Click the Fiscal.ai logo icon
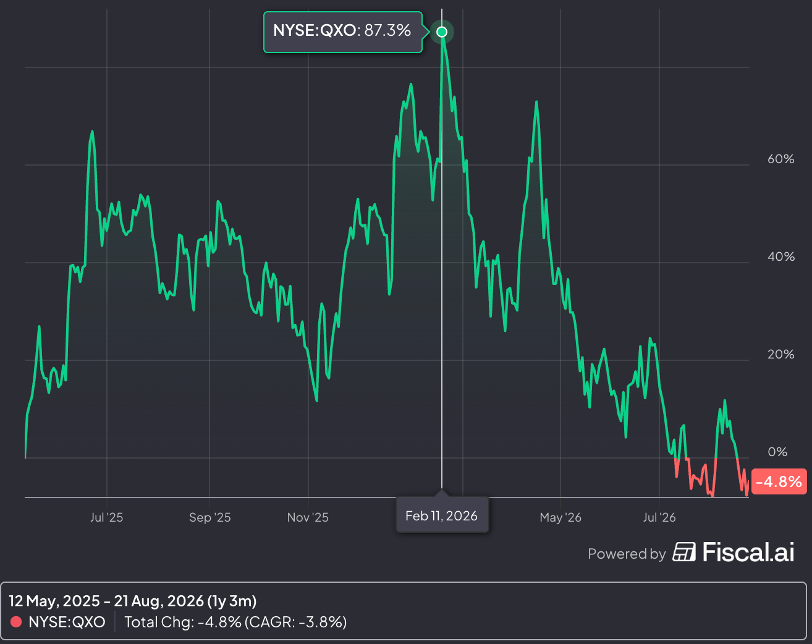The height and width of the screenshot is (644, 812). (x=684, y=552)
